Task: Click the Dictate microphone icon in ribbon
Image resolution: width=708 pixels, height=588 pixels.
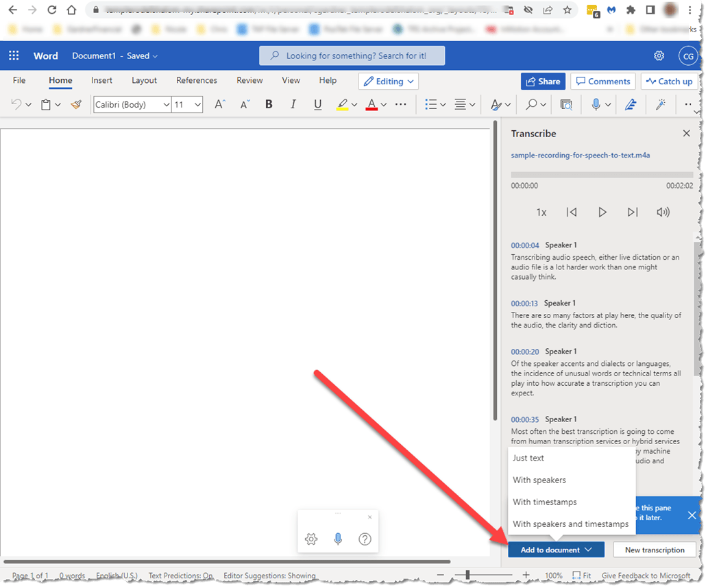Action: coord(596,104)
